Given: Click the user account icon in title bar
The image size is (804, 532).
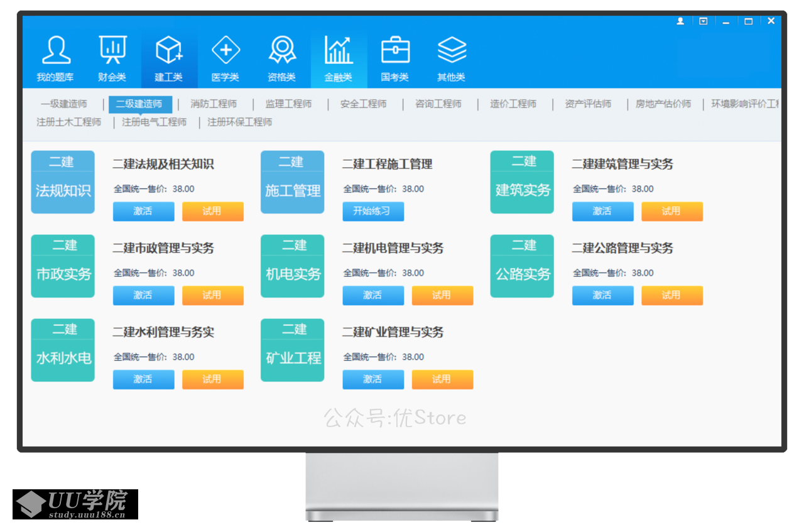Looking at the screenshot, I should tap(680, 21).
